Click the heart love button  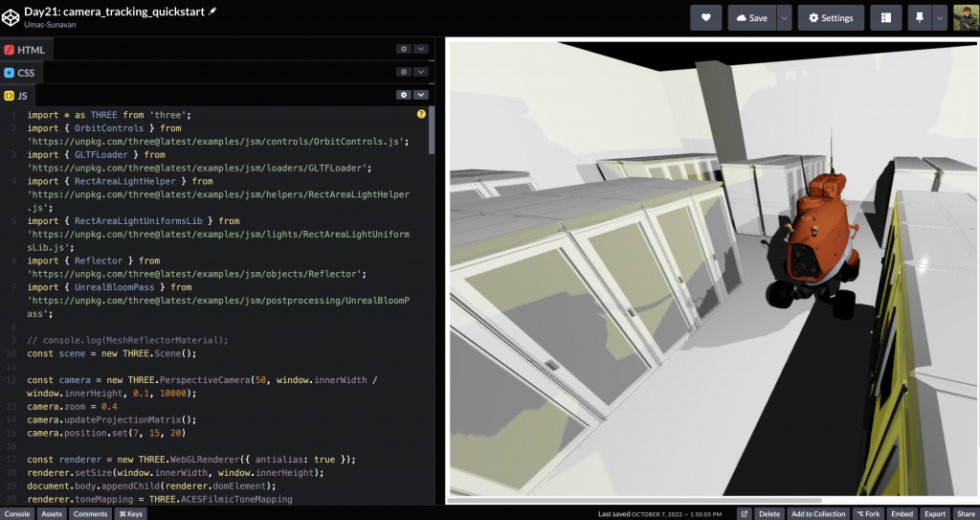(705, 17)
